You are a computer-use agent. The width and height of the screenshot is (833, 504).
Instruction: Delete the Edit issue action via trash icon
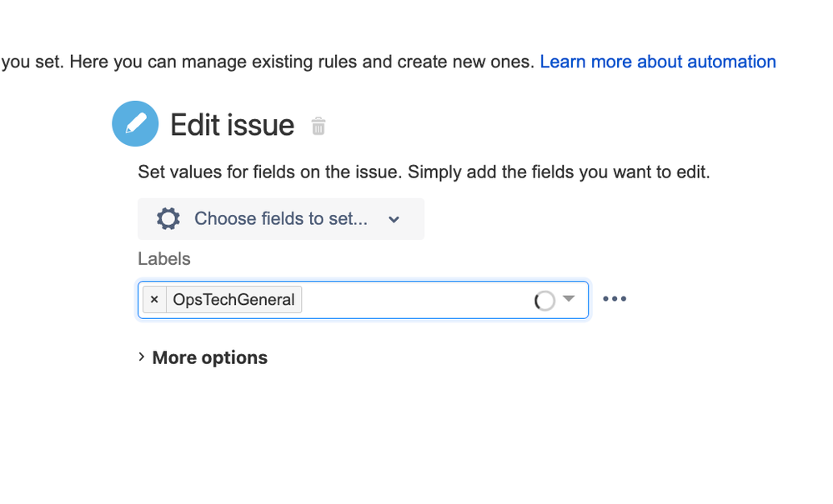(318, 127)
